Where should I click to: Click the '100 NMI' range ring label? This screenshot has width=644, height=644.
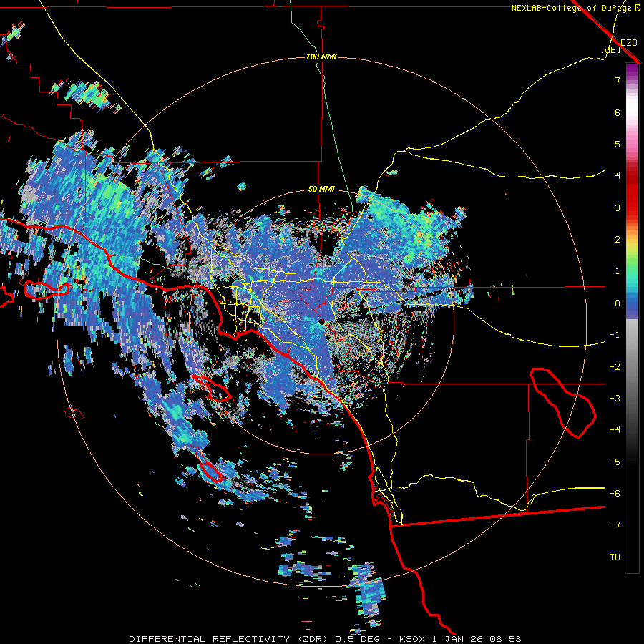321,57
